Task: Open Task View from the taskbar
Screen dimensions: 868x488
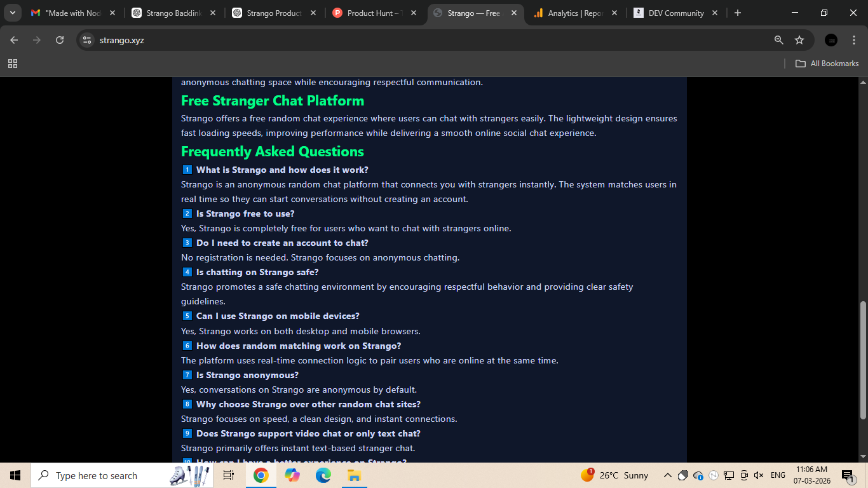Action: point(228,475)
